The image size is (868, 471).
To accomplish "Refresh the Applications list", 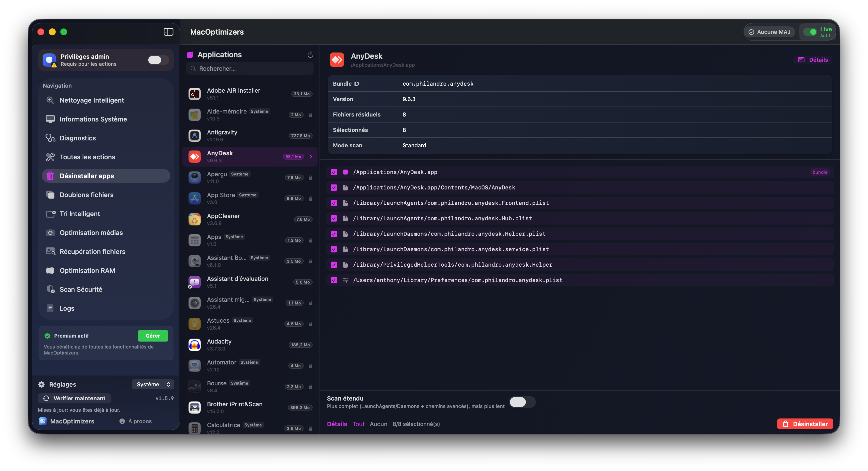I will coord(310,55).
